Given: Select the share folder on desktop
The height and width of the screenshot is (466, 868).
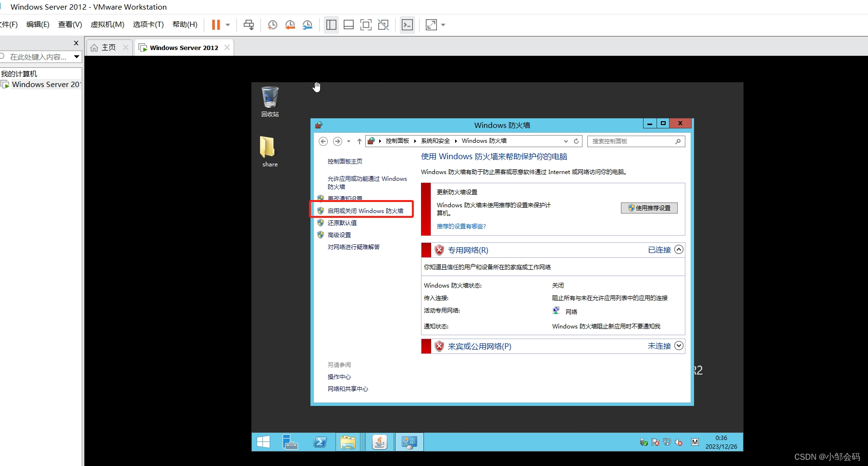Looking at the screenshot, I should tap(270, 151).
